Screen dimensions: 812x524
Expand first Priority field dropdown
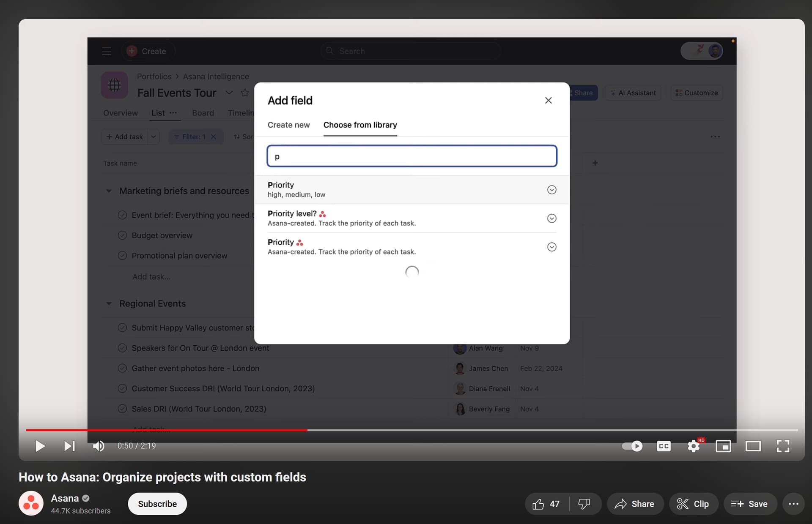tap(551, 190)
